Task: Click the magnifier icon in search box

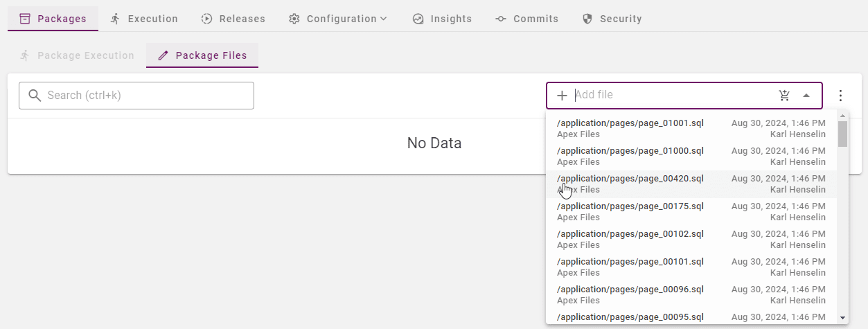Action: coord(35,96)
